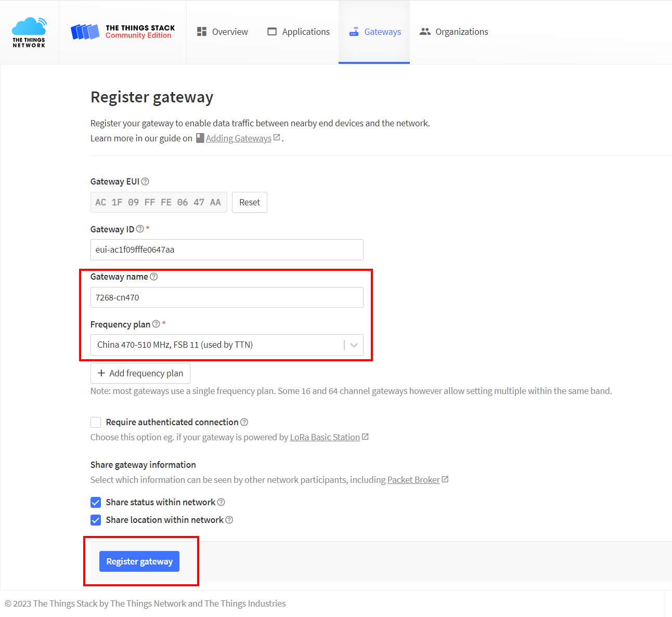Uncheck Share status within network
672x617 pixels.
coord(96,502)
